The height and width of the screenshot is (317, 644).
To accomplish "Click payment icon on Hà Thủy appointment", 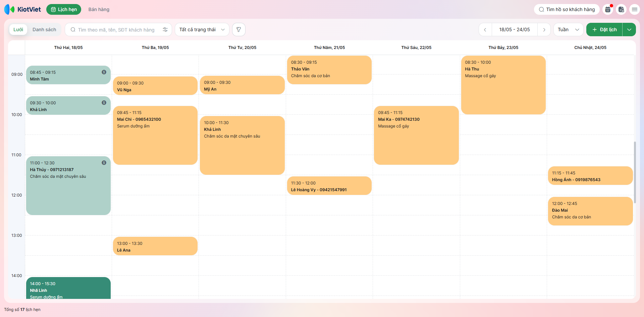I will (104, 163).
